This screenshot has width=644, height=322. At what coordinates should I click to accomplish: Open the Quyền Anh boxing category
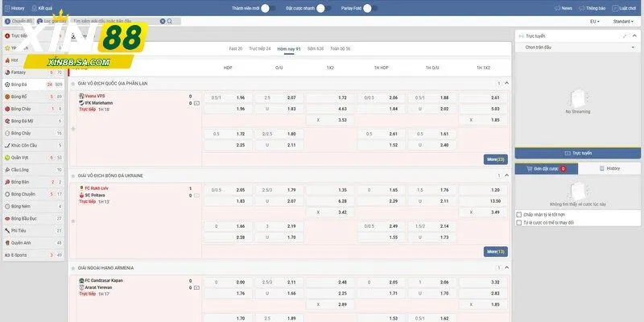click(21, 242)
